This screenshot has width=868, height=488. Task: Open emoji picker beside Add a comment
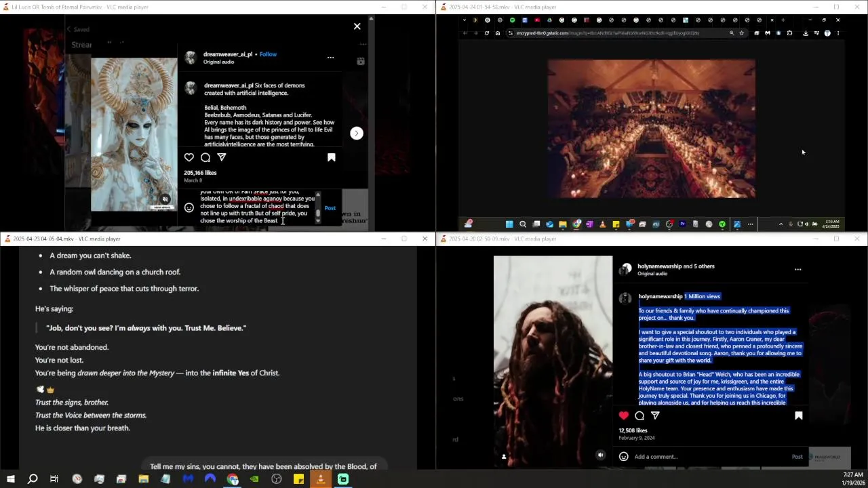point(624,457)
